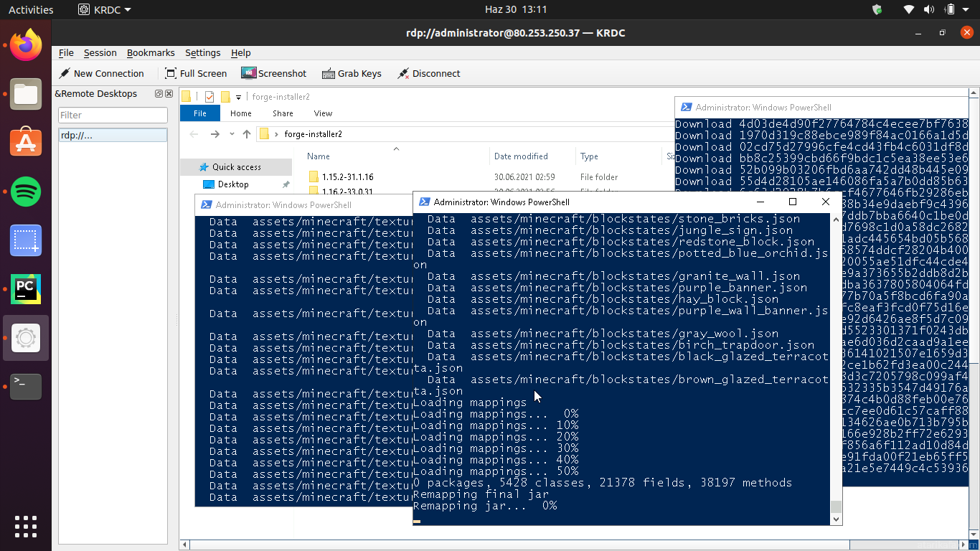The width and height of the screenshot is (980, 551).
Task: Switch to the Share ribbon tab
Action: click(283, 113)
